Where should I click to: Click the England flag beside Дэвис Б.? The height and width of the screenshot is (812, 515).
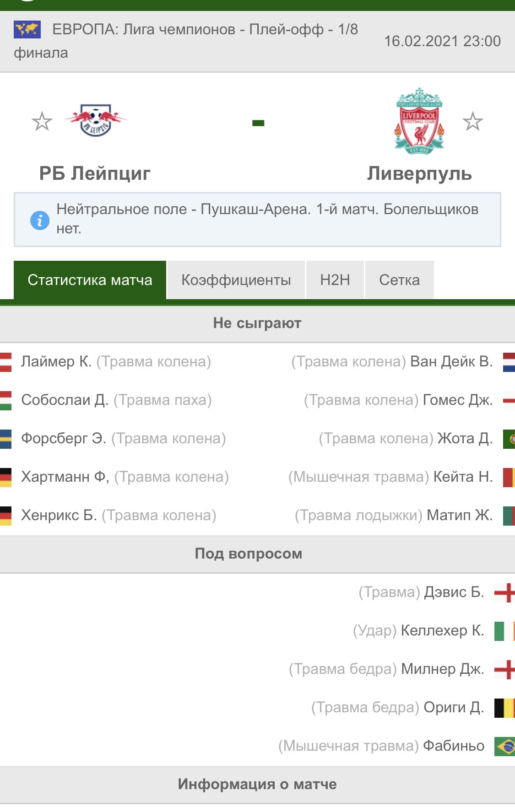504,592
